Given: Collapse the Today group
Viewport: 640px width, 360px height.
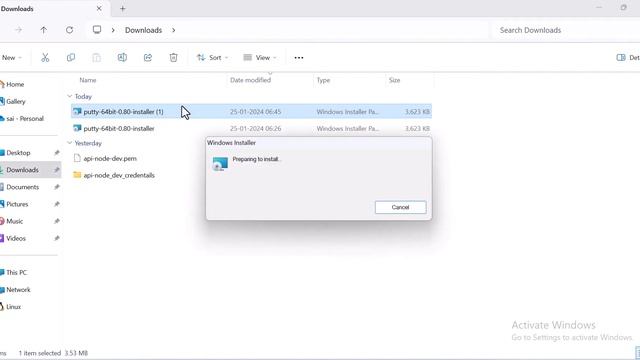Looking at the screenshot, I should (69, 96).
